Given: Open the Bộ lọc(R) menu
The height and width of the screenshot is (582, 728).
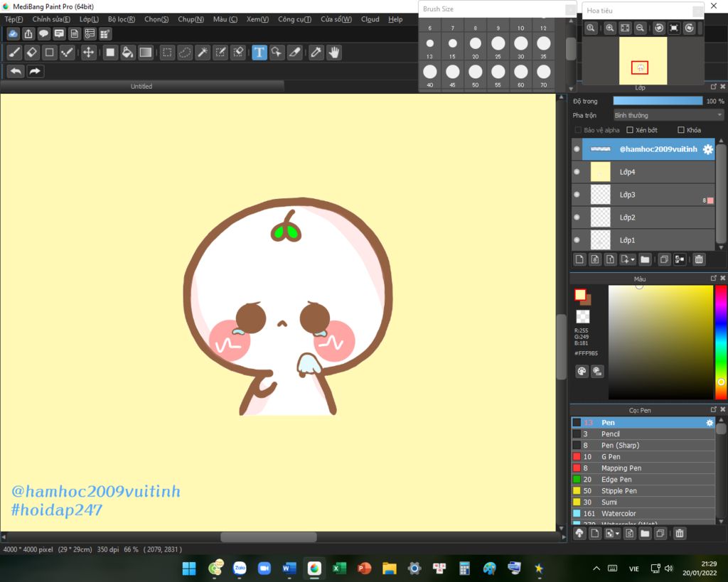Looking at the screenshot, I should [x=122, y=19].
